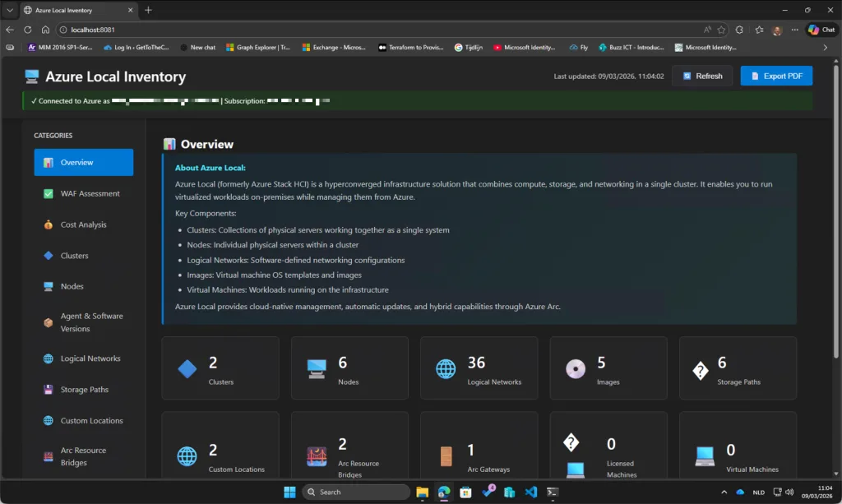
Task: Open the Graph Explorer bookmark
Action: click(x=258, y=48)
